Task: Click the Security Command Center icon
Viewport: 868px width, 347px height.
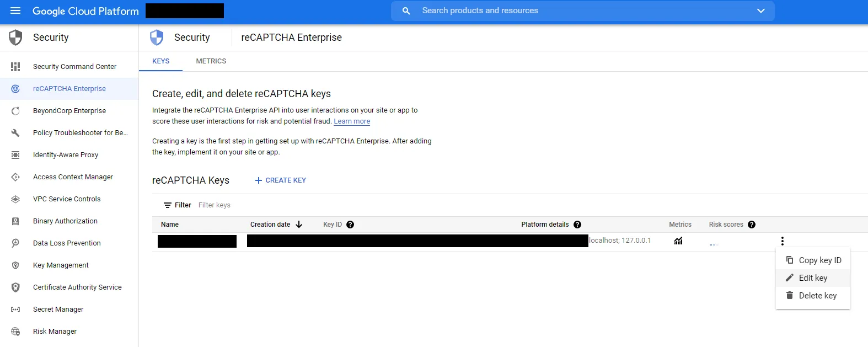Action: (x=15, y=67)
